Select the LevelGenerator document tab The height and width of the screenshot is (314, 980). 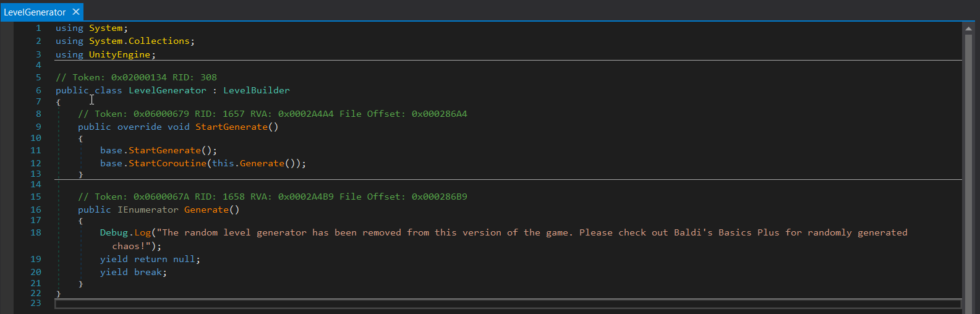coord(35,12)
